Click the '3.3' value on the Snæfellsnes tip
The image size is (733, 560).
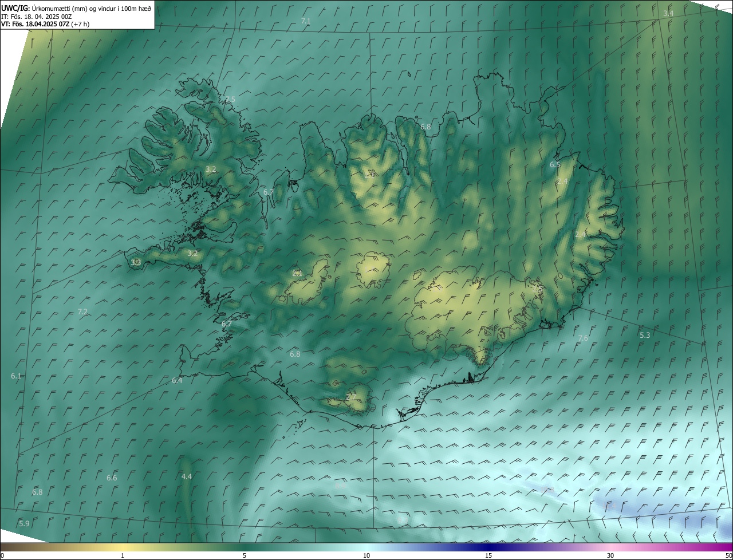[136, 263]
